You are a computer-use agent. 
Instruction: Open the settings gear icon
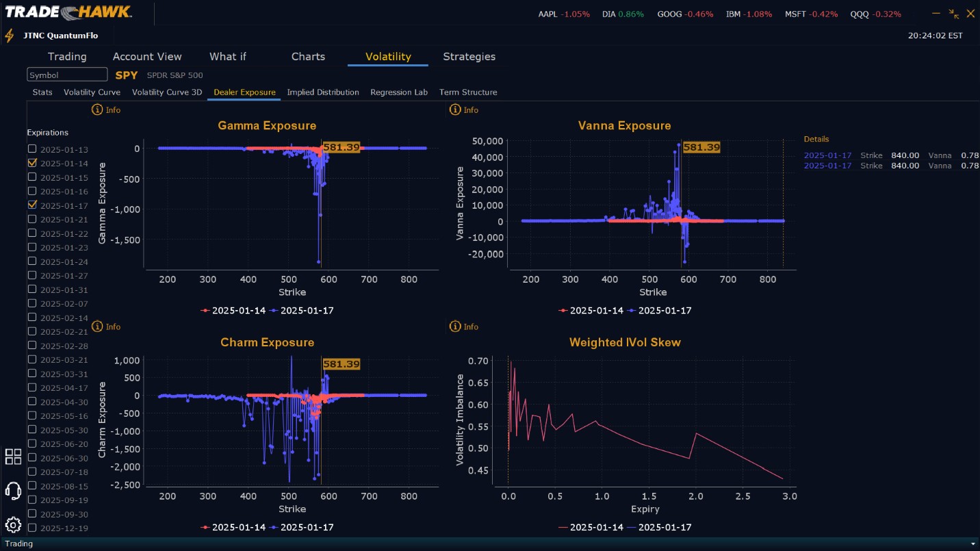pyautogui.click(x=13, y=525)
